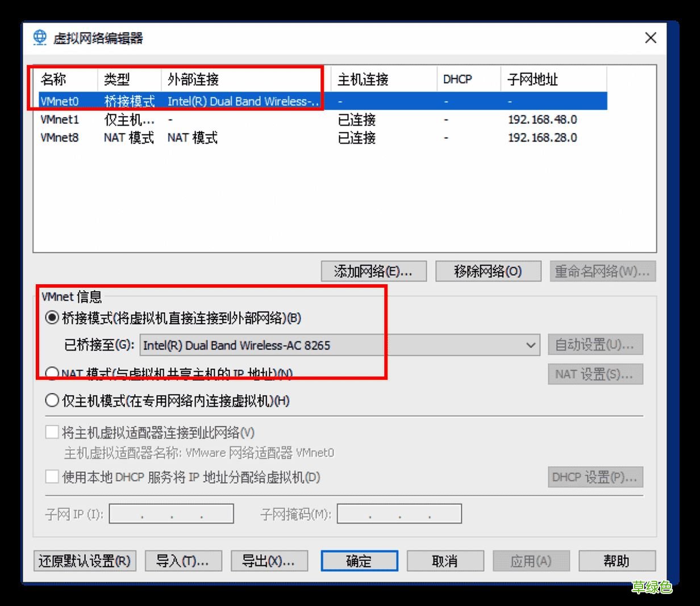This screenshot has width=700, height=606.
Task: Click the 自动设置(U)... button
Action: click(x=595, y=344)
